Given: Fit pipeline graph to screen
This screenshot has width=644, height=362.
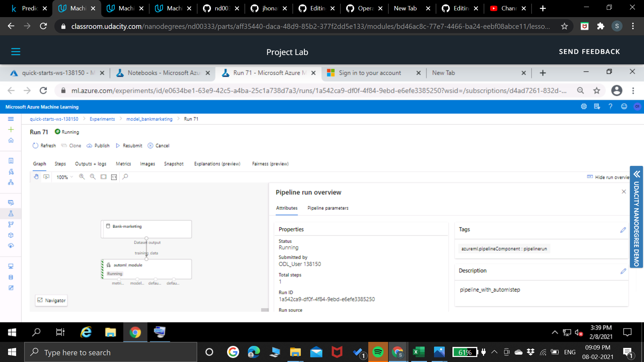Looking at the screenshot, I should [x=104, y=177].
